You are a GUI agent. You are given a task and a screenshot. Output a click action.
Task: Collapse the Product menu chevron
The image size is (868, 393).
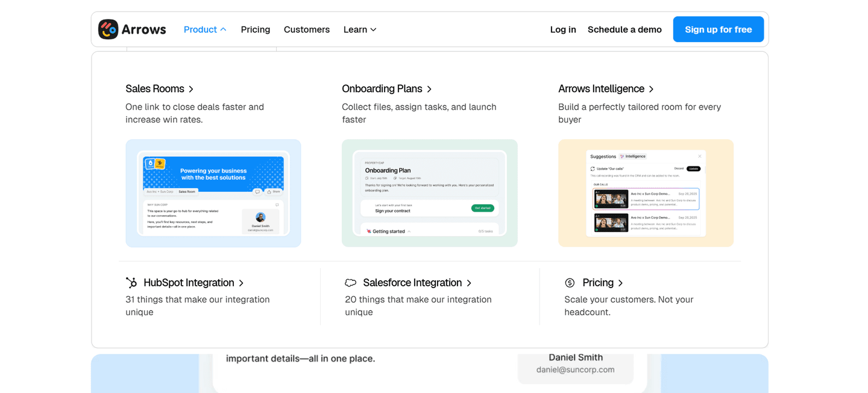(x=223, y=30)
